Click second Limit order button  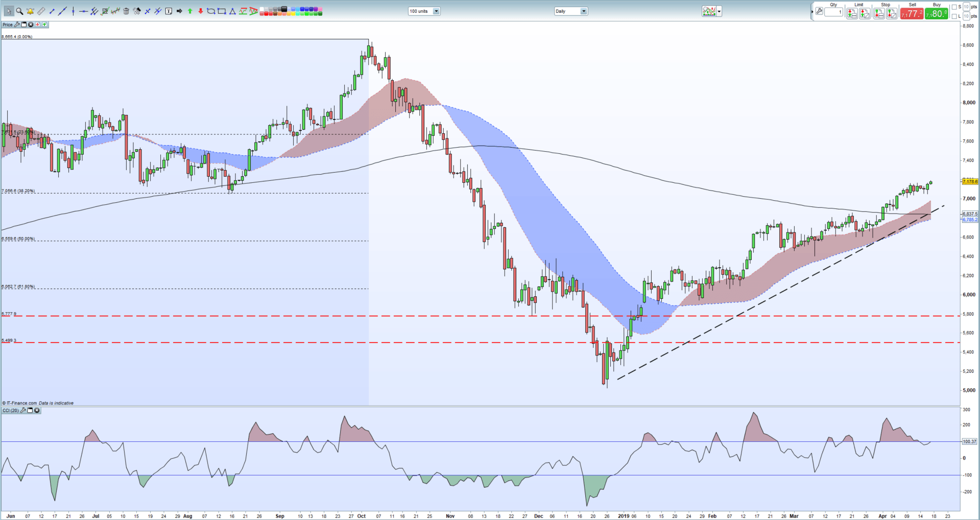865,14
